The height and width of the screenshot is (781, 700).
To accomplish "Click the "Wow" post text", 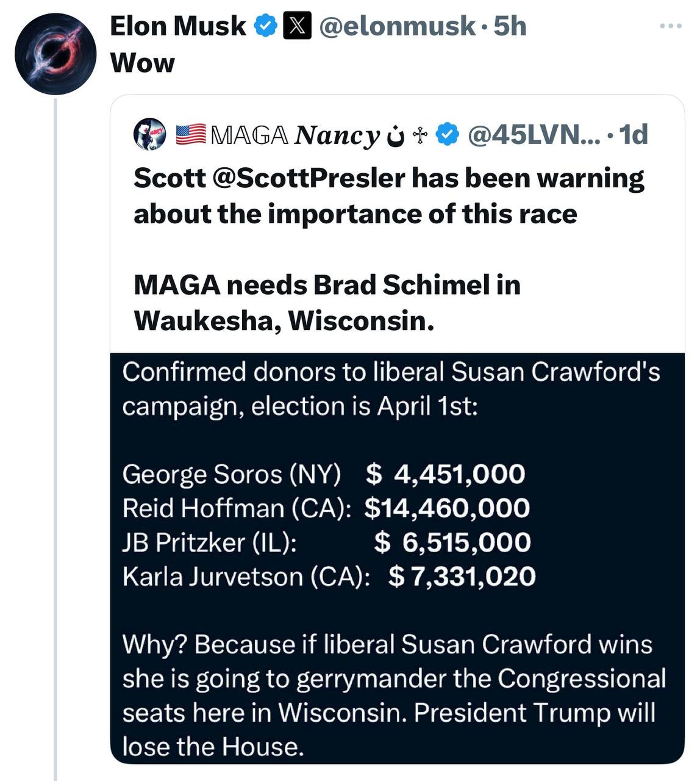I will point(143,63).
